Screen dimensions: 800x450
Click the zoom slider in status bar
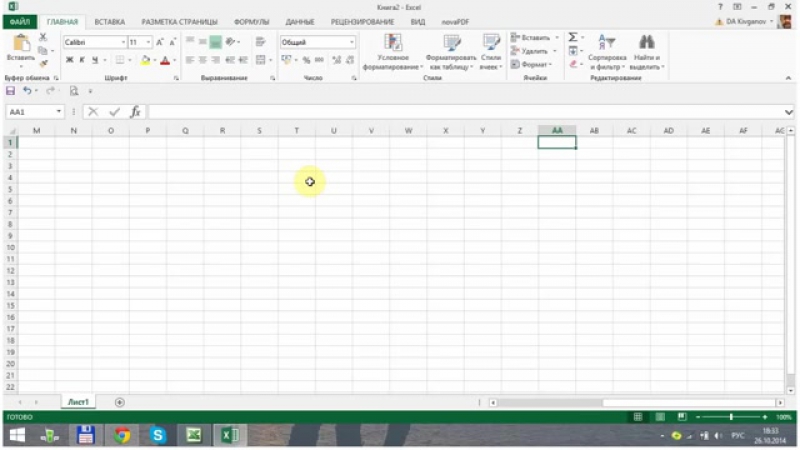[731, 416]
